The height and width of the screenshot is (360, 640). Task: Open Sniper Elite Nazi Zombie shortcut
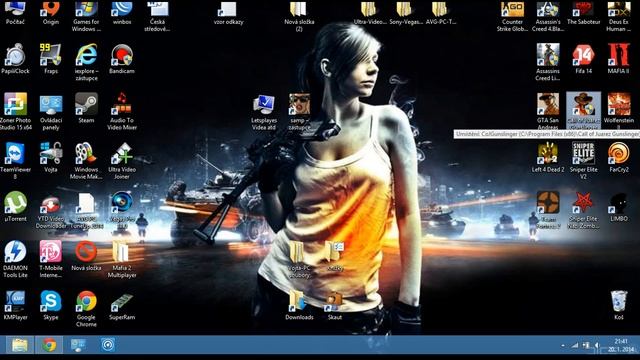[x=583, y=210]
